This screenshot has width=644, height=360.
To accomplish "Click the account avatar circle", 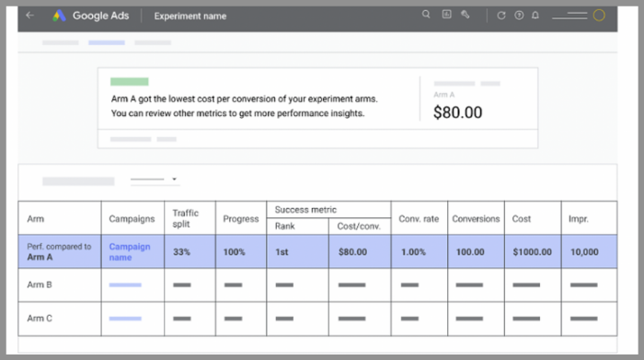I will point(599,16).
